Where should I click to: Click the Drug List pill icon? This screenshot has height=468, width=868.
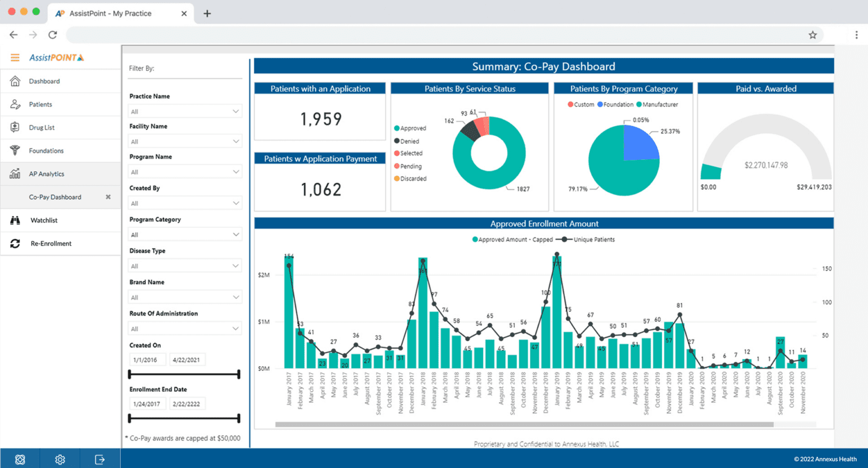pos(15,127)
